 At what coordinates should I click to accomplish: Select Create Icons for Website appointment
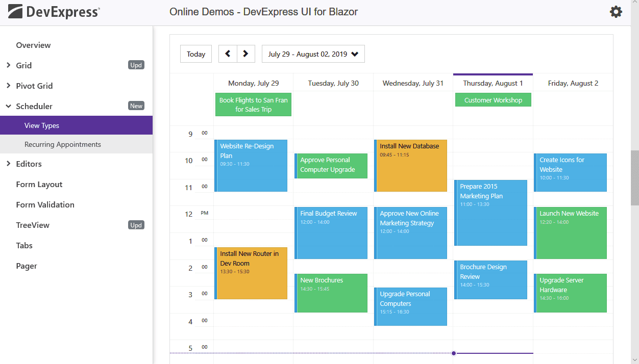click(x=570, y=172)
